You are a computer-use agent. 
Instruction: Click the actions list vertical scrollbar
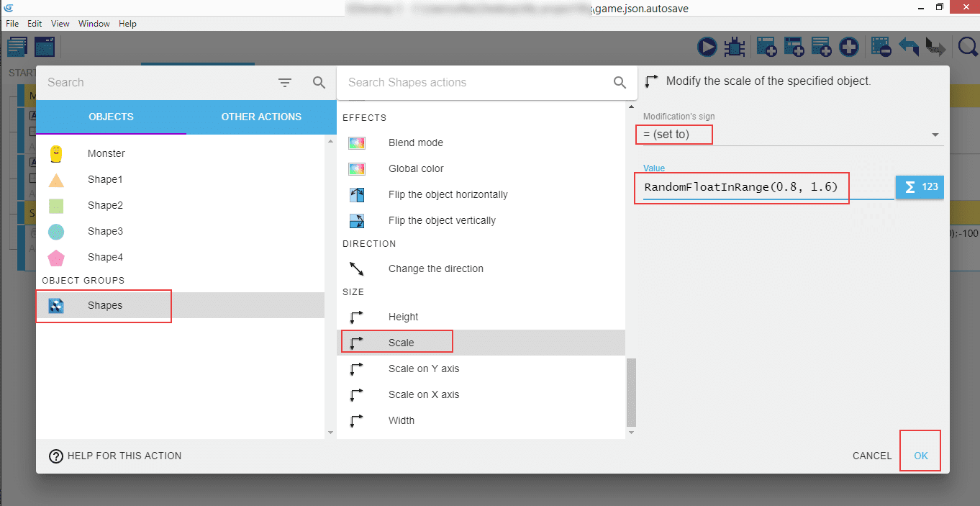(x=631, y=392)
